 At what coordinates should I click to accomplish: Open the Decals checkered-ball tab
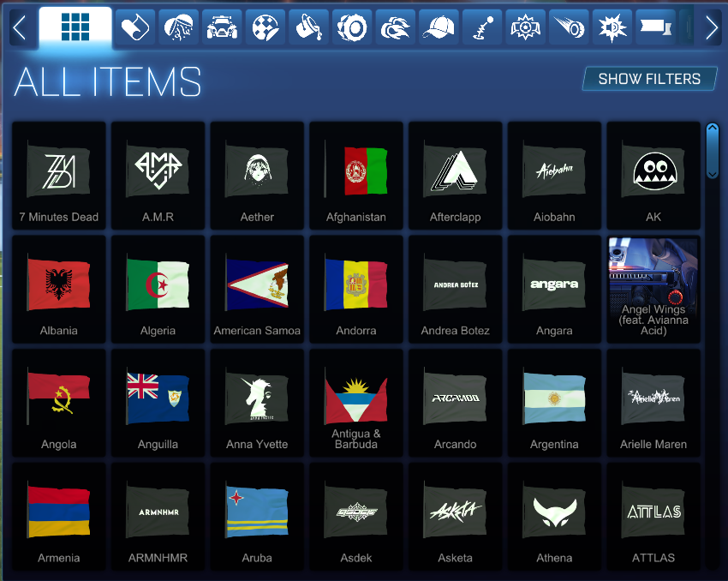[x=266, y=27]
